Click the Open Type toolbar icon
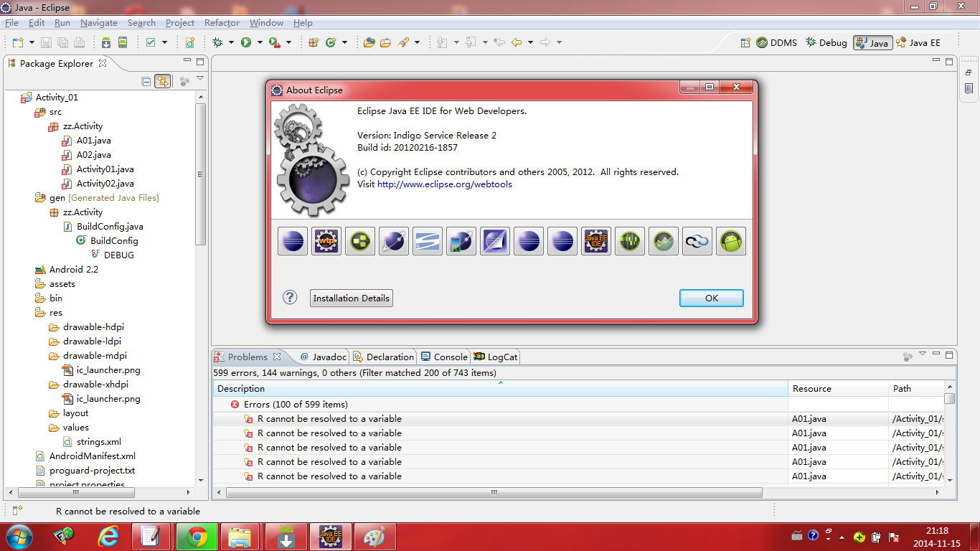This screenshot has height=551, width=980. point(369,42)
